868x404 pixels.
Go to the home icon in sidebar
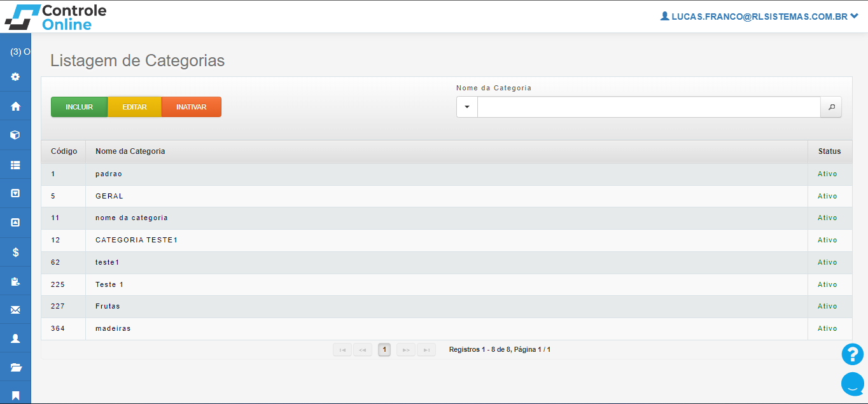tap(15, 106)
